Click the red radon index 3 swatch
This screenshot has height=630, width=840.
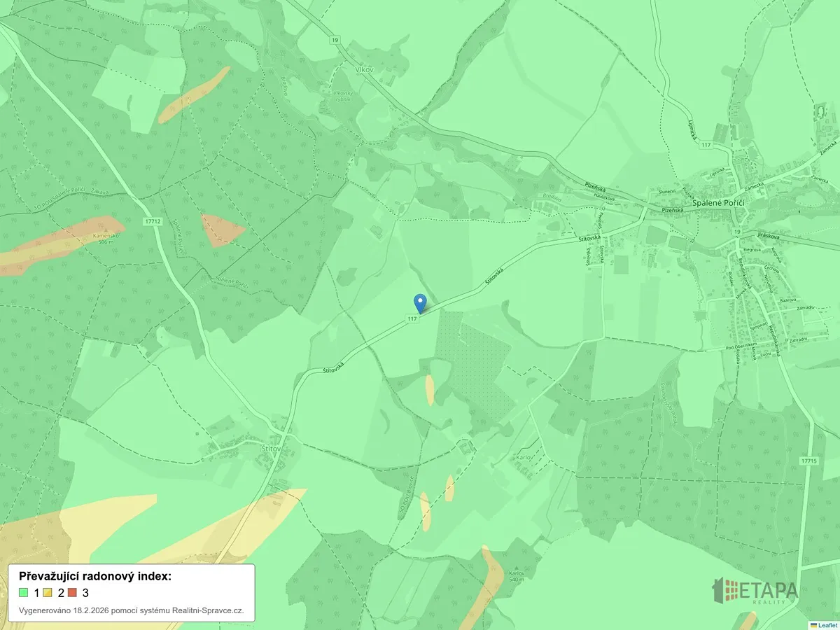pos(72,592)
